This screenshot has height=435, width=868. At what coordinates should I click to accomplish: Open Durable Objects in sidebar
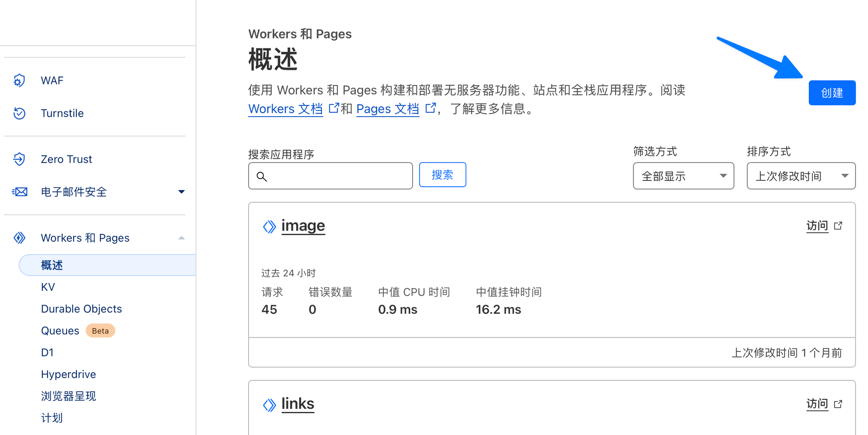click(x=81, y=309)
